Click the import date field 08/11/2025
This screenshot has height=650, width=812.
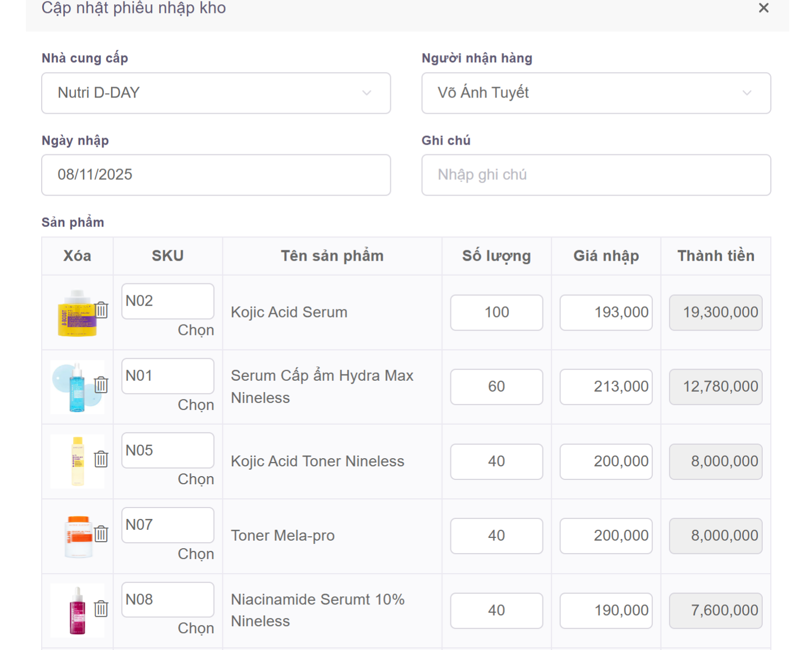tap(216, 175)
